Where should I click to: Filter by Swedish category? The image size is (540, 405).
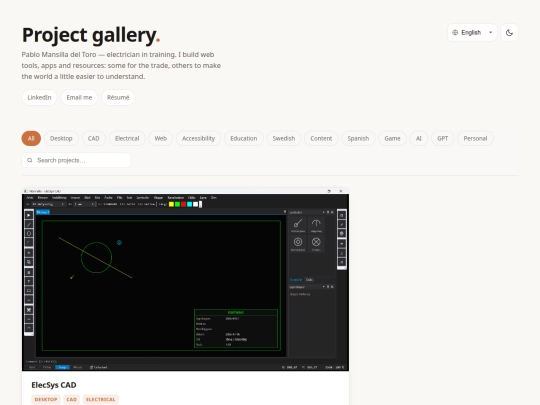[284, 138]
